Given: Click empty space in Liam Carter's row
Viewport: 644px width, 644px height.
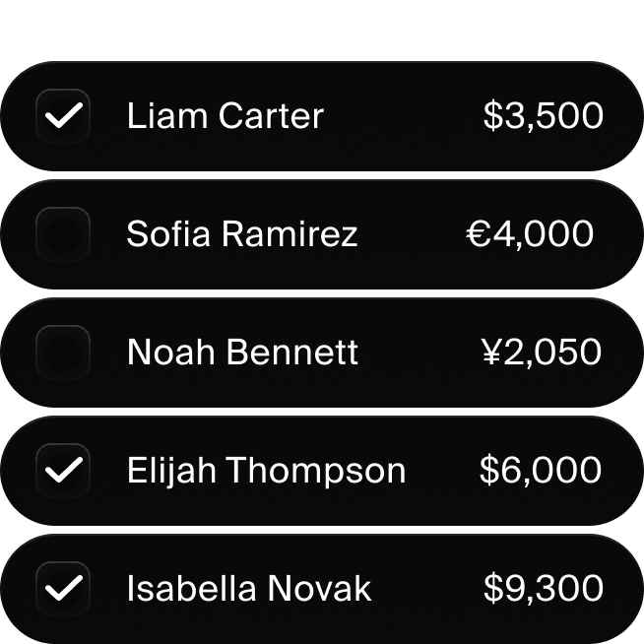Looking at the screenshot, I should [x=404, y=116].
